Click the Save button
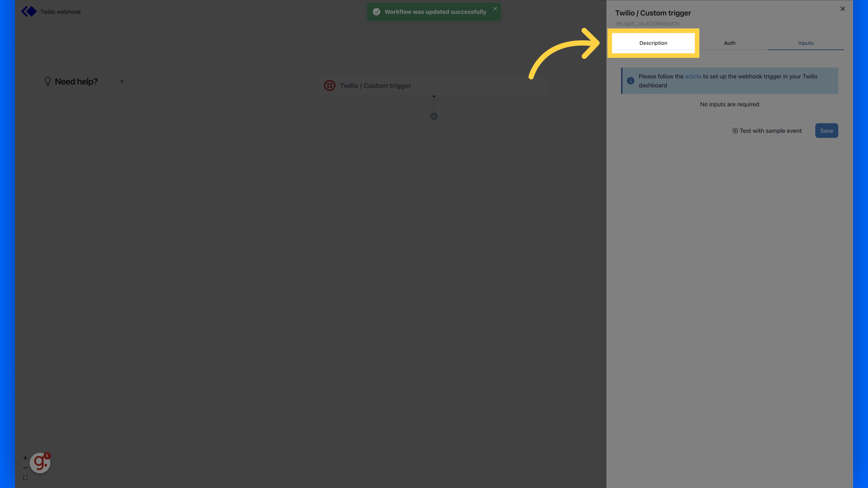 [x=826, y=131]
